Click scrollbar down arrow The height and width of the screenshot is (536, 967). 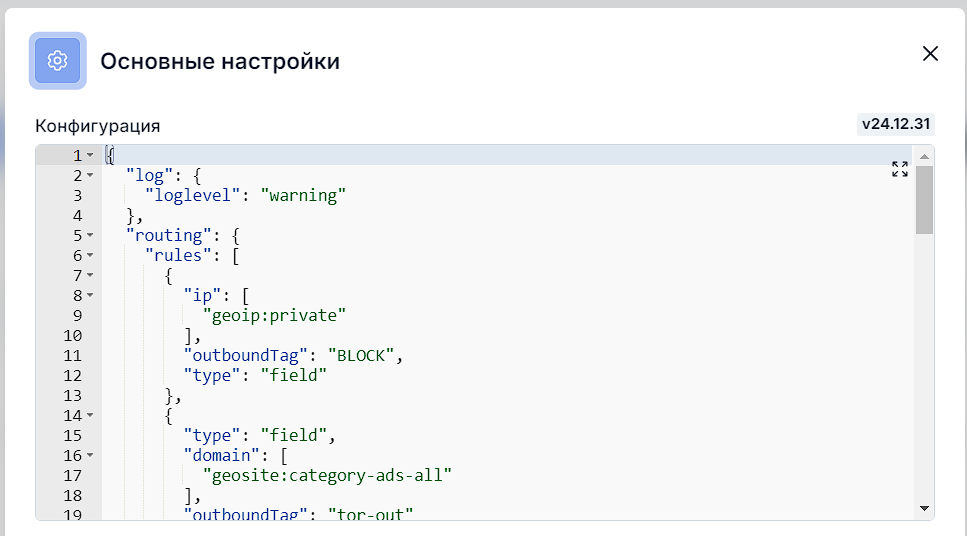tap(924, 509)
